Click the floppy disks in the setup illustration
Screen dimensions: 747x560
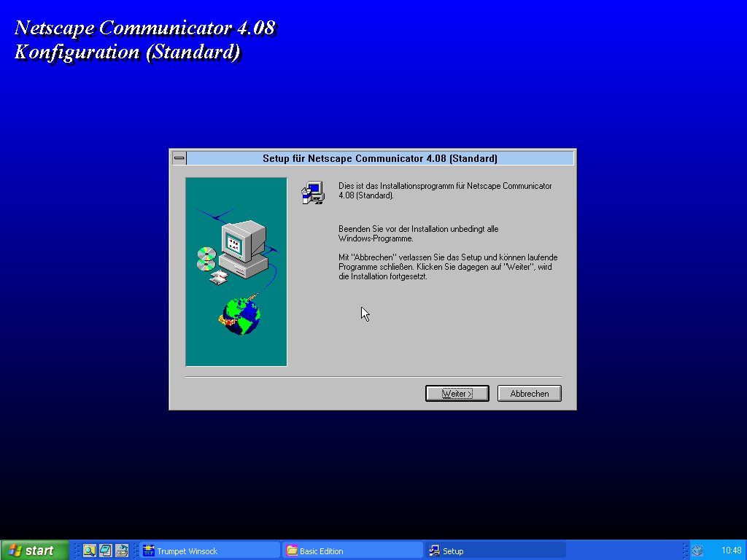[218, 277]
